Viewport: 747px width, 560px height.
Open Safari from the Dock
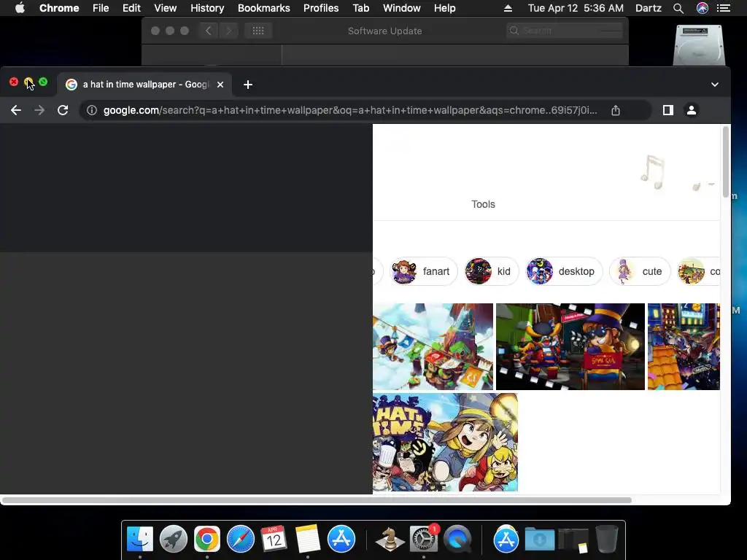(241, 539)
